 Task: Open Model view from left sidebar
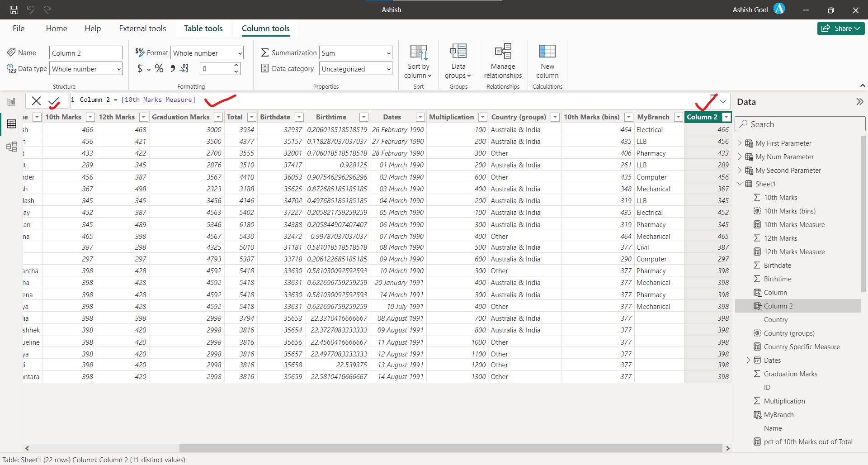11,147
